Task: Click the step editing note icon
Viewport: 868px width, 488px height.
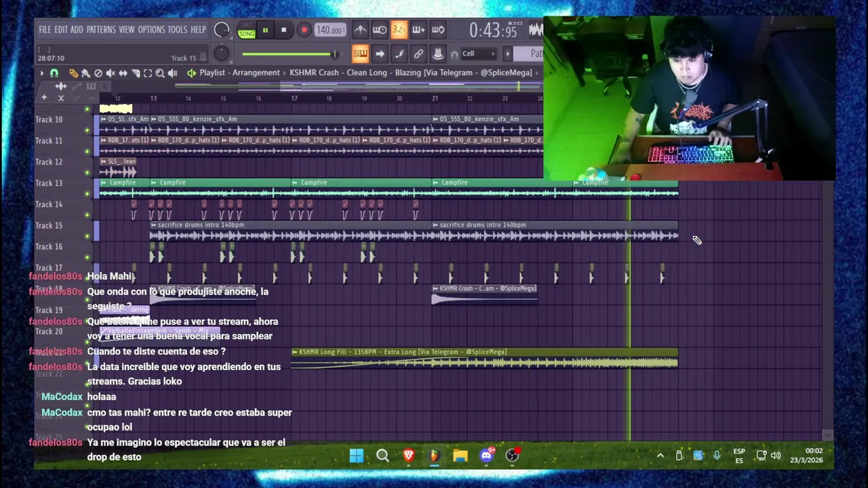Action: point(399,54)
